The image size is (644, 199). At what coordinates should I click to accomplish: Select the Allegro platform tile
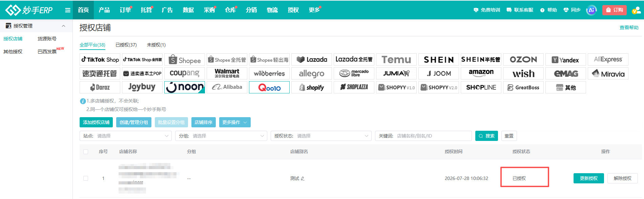click(312, 73)
